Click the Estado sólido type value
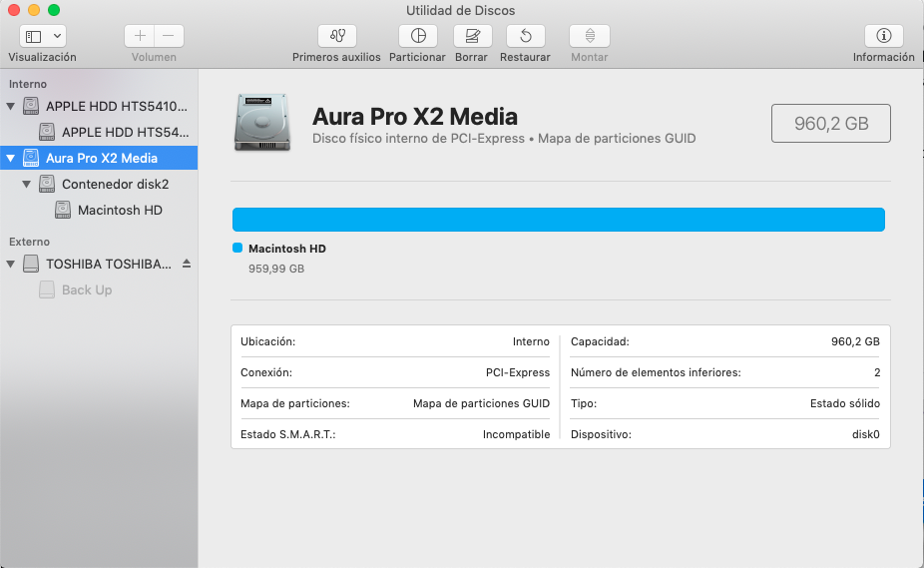The image size is (924, 568). click(845, 404)
